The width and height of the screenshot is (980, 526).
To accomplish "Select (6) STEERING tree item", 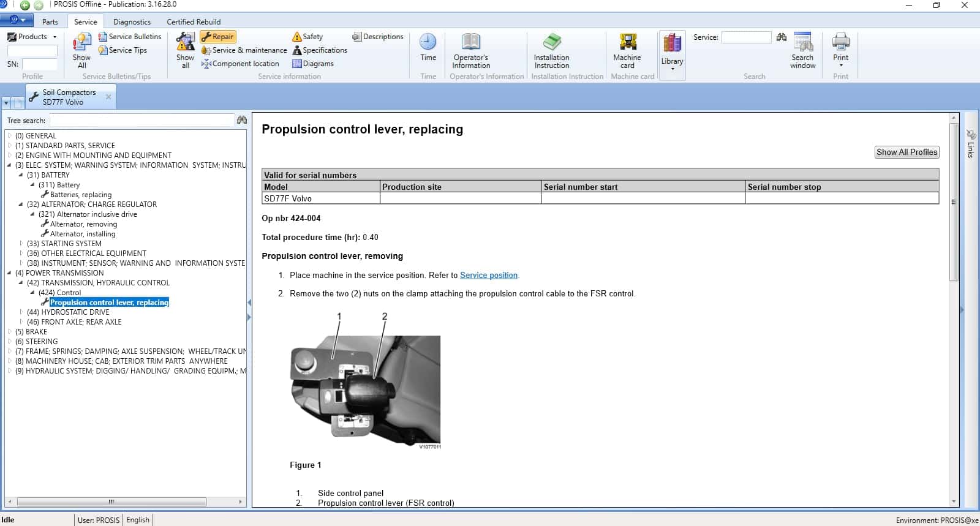I will [x=37, y=342].
